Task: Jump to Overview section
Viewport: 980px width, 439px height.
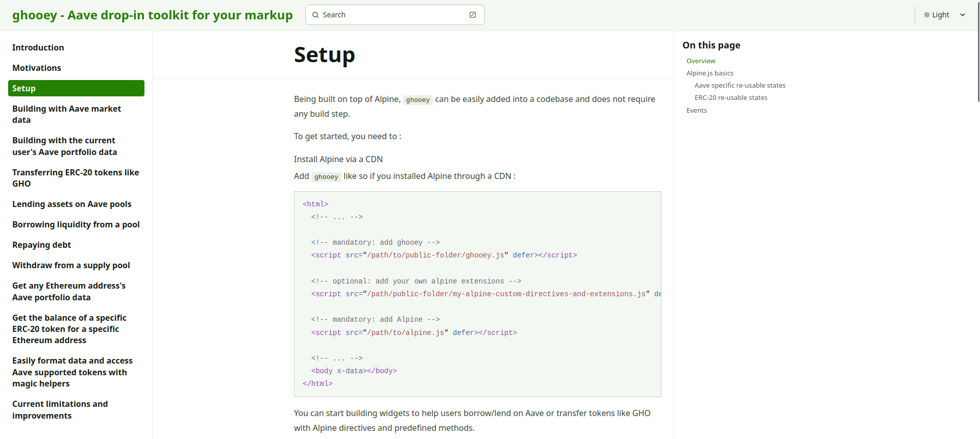Action: pyautogui.click(x=701, y=61)
